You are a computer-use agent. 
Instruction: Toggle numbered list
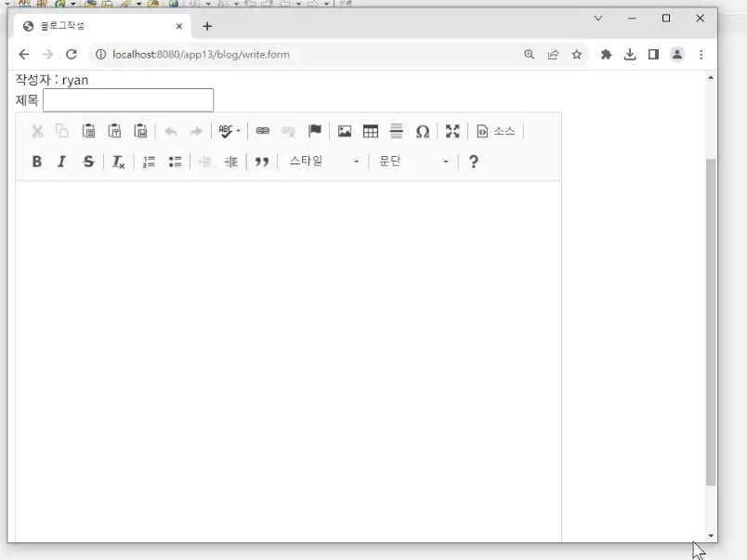pos(149,162)
